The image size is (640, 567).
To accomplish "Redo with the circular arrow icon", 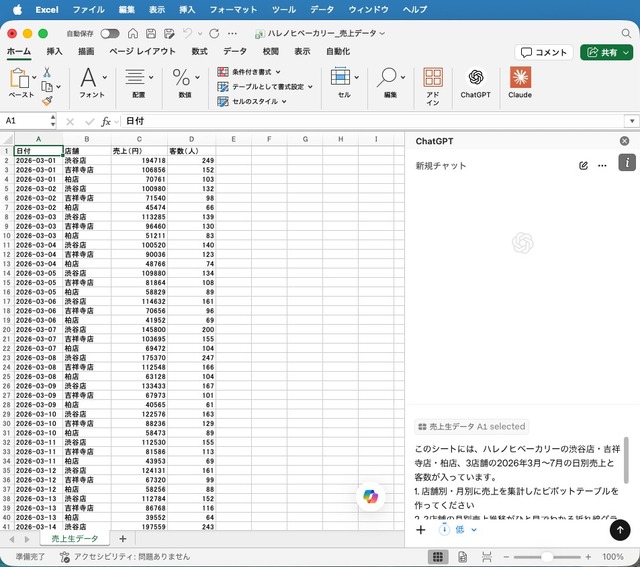I will [214, 33].
